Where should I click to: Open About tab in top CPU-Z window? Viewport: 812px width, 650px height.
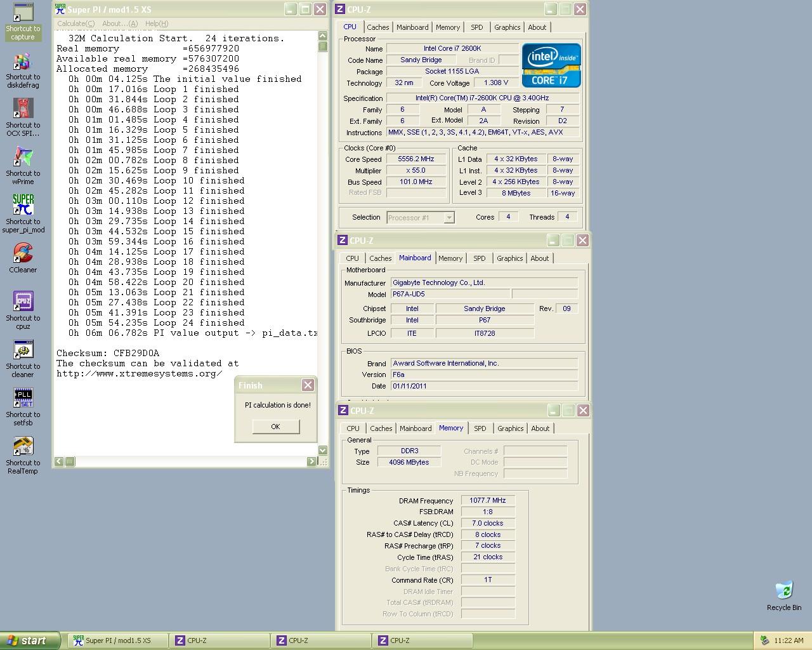pos(537,27)
